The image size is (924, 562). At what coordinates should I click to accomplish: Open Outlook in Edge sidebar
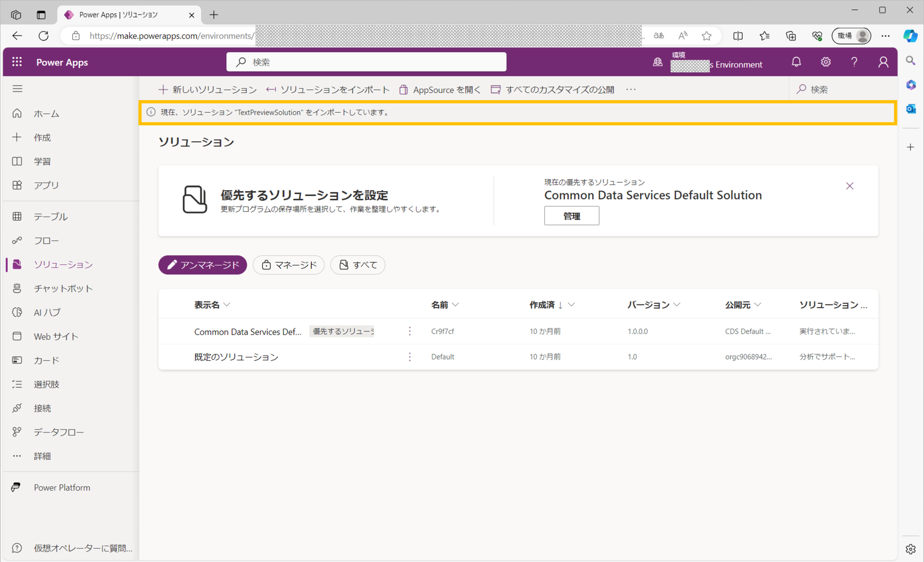point(911,109)
